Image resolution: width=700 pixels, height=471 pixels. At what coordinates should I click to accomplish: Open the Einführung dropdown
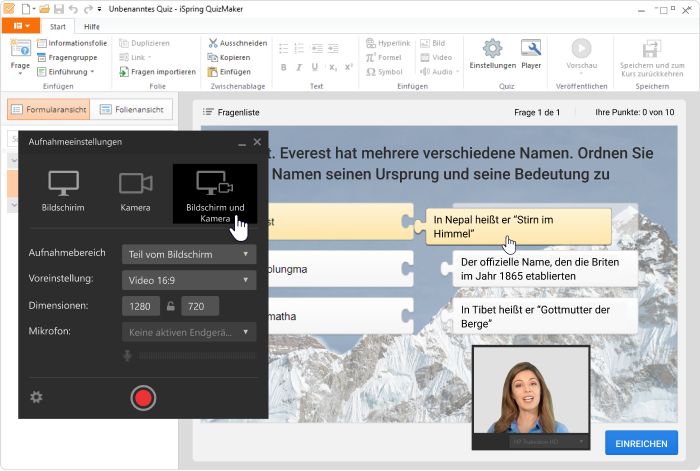click(x=66, y=72)
